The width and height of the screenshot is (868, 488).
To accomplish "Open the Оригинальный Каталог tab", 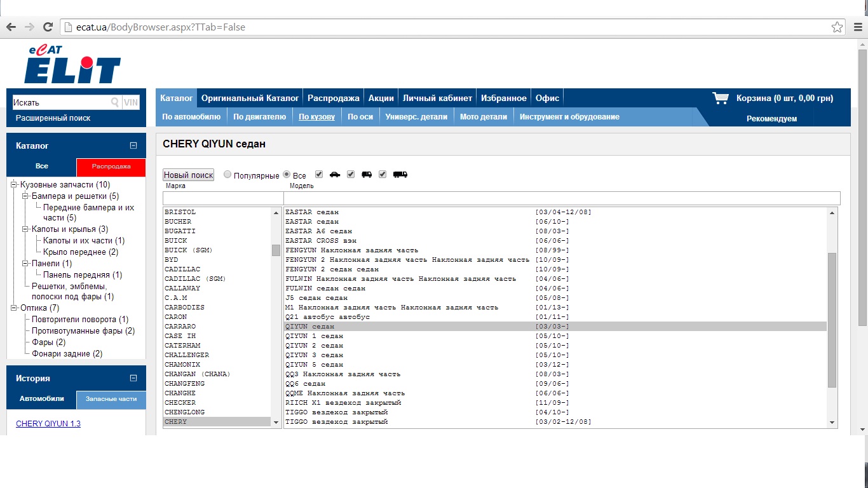I will pyautogui.click(x=250, y=98).
